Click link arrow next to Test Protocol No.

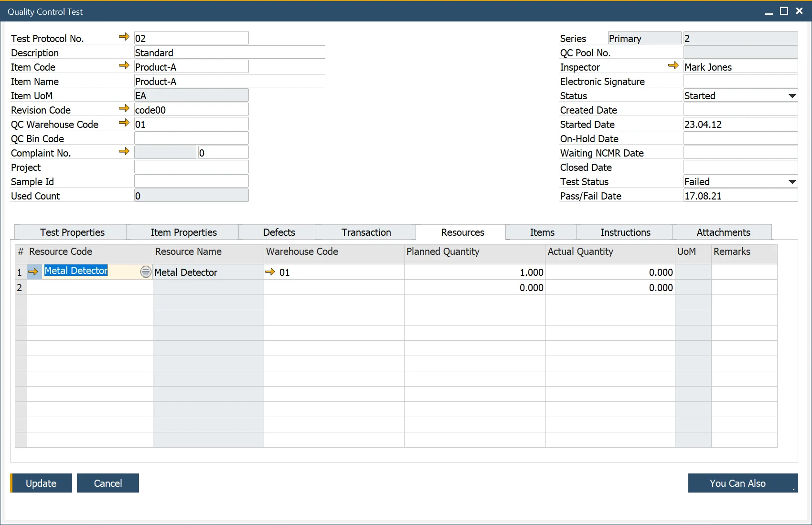[124, 37]
